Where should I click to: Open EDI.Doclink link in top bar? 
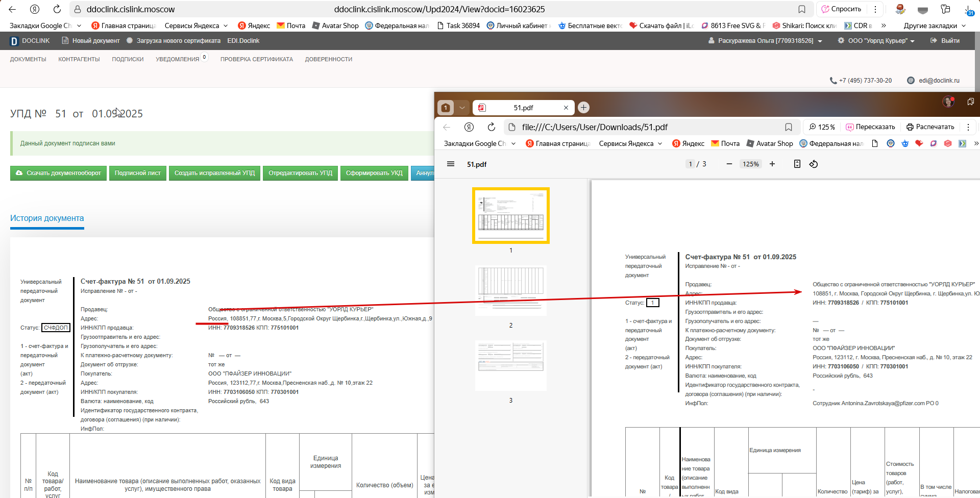pos(243,41)
